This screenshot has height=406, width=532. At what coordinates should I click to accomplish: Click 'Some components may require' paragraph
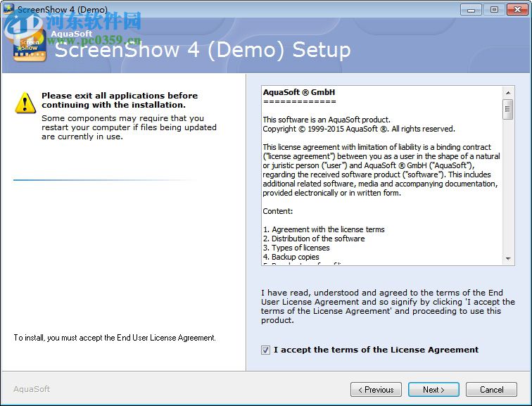(129, 127)
